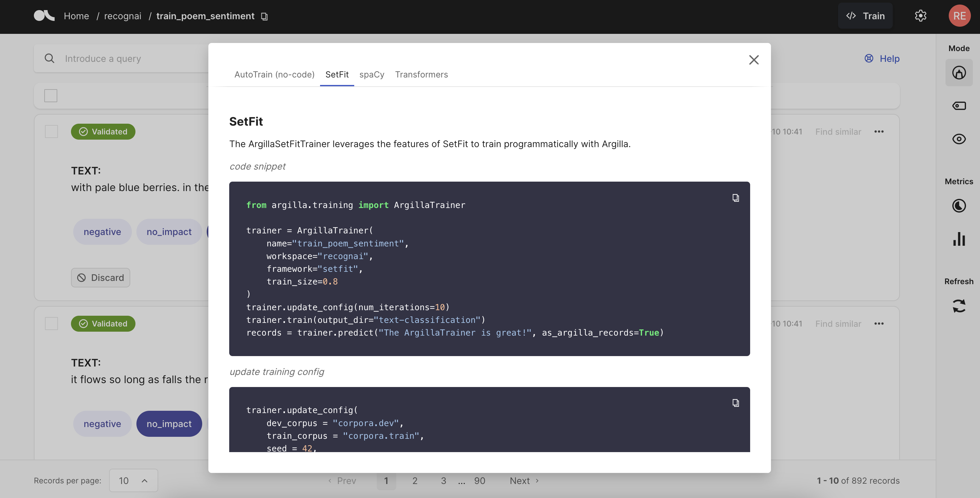980x498 pixels.
Task: Check the first Validated record checkbox
Action: [51, 131]
